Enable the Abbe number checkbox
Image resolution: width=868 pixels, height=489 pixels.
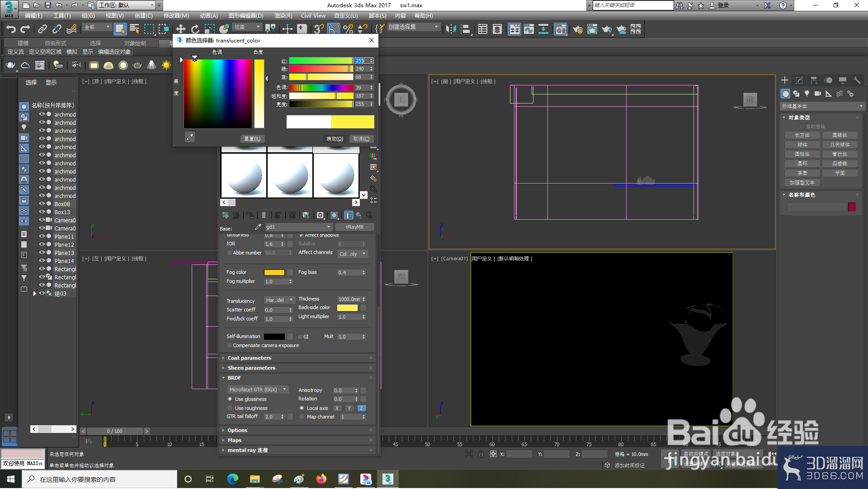click(x=230, y=253)
